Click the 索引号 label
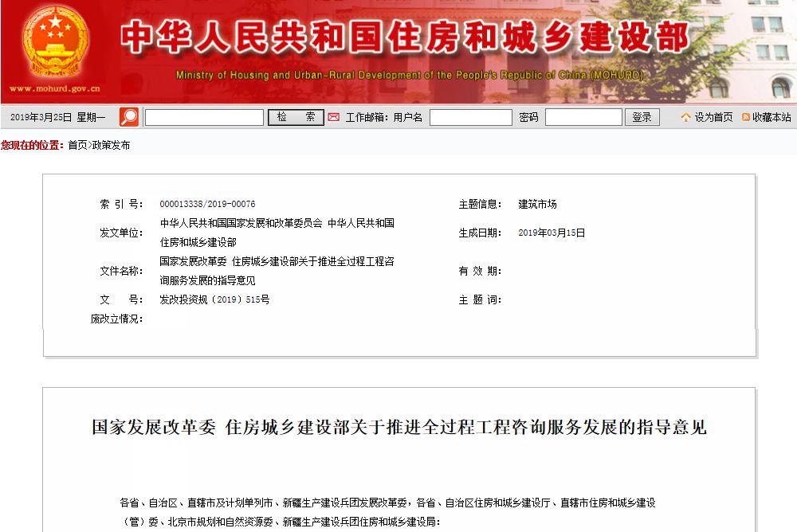 [121, 204]
